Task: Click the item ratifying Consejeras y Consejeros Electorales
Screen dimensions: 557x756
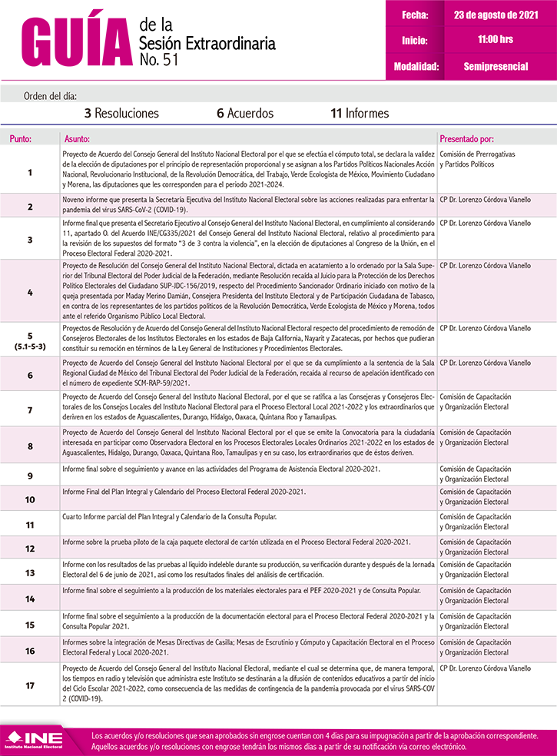Action: click(x=248, y=407)
